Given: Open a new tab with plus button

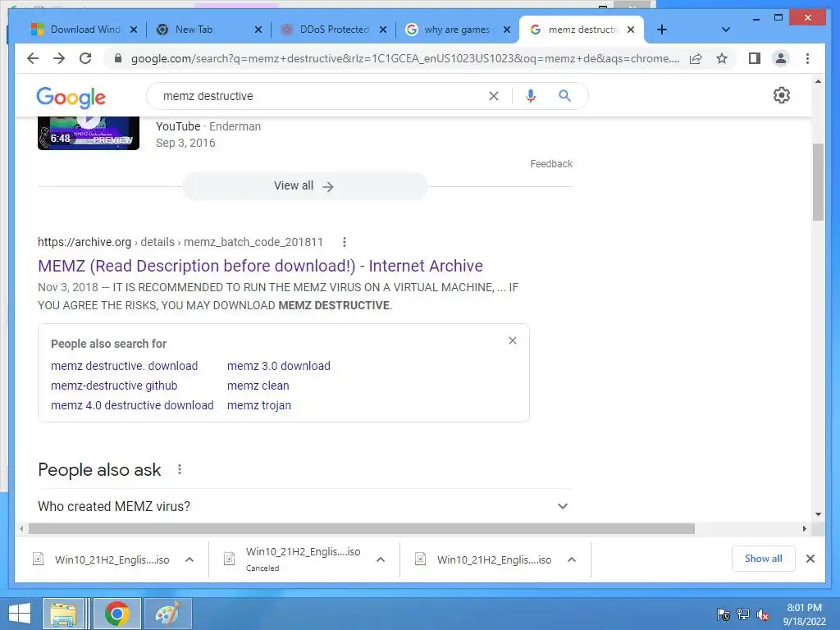Looking at the screenshot, I should pos(662,30).
